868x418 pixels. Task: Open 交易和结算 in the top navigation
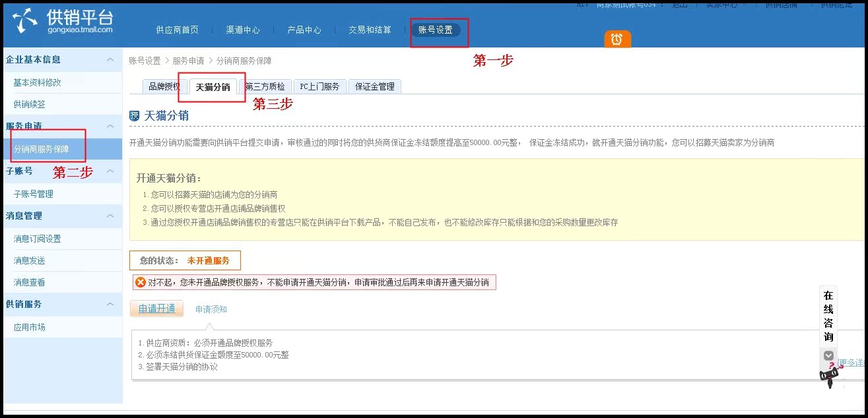[370, 30]
